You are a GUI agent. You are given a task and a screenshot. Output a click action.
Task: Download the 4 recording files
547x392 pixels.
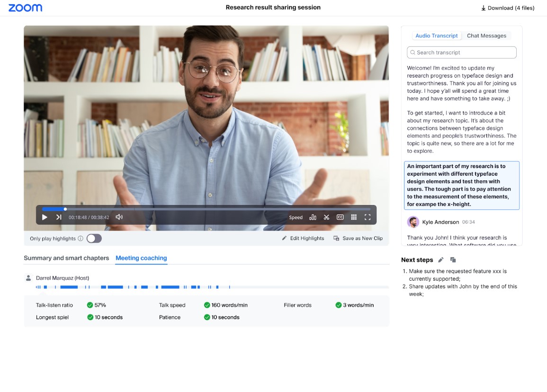pyautogui.click(x=508, y=8)
